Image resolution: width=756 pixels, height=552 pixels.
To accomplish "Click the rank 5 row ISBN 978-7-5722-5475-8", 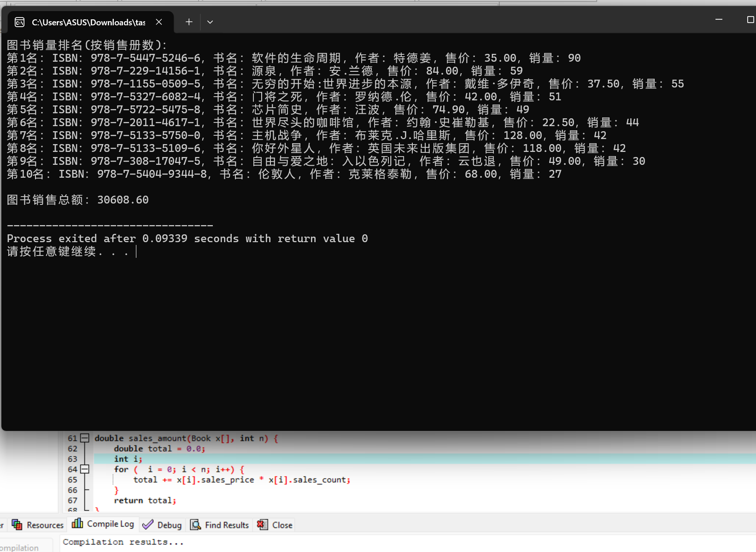I will [x=146, y=110].
